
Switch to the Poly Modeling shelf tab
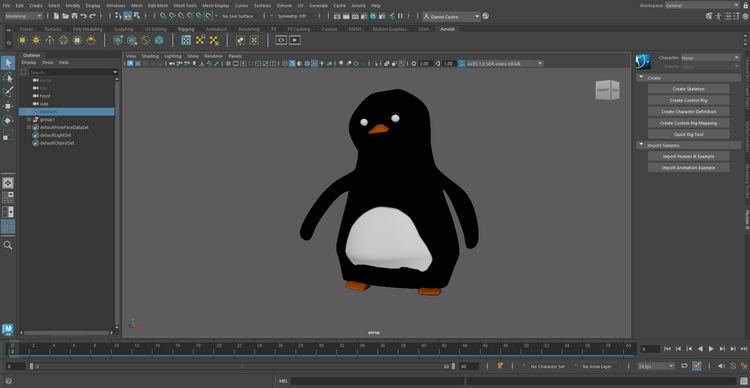pyautogui.click(x=88, y=29)
